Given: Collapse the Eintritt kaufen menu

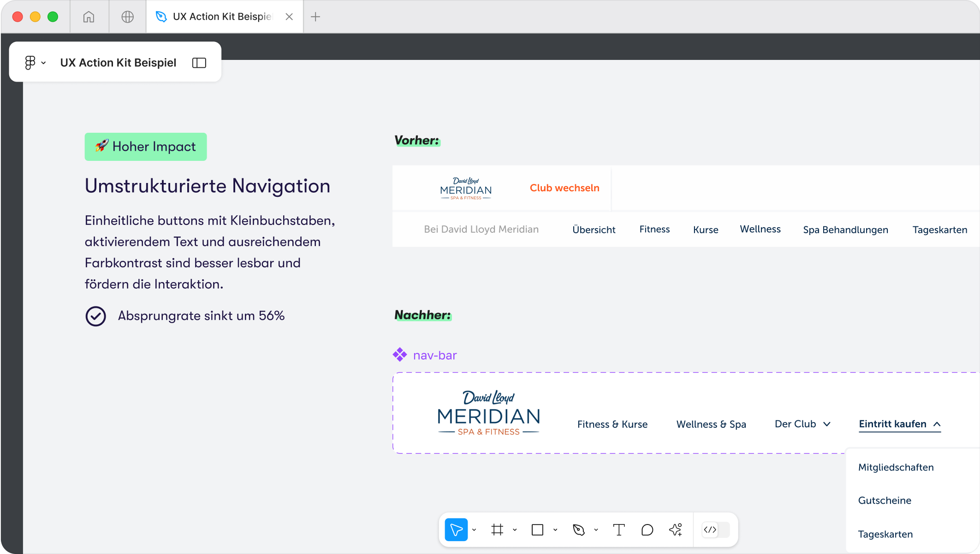Looking at the screenshot, I should 937,424.
